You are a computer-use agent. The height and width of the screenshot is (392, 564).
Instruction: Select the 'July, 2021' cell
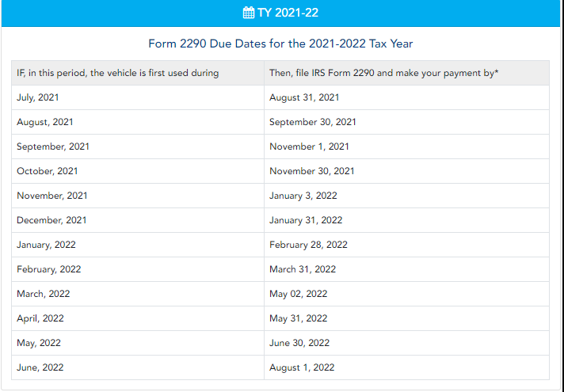pyautogui.click(x=138, y=97)
